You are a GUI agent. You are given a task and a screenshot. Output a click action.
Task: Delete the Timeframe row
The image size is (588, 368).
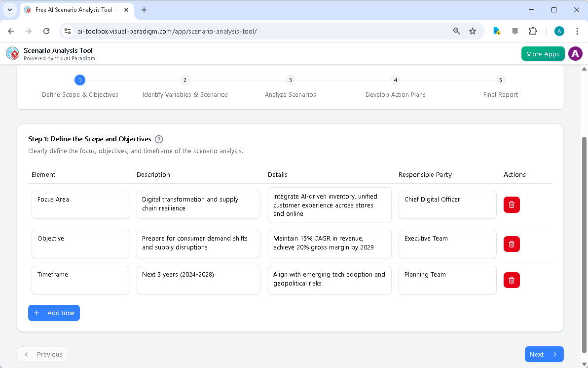click(x=512, y=280)
